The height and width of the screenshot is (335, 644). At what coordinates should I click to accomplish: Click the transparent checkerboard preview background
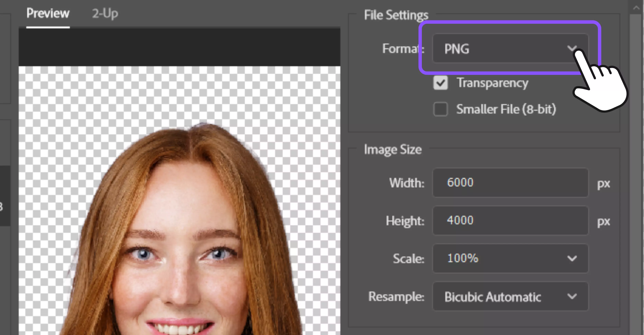click(75, 100)
